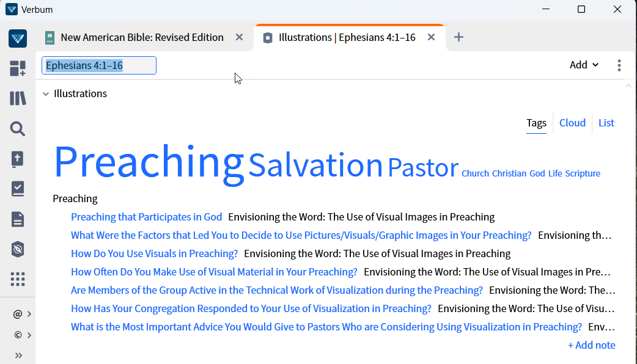The height and width of the screenshot is (364, 637).
Task: Open the Library books icon
Action: pos(18,98)
